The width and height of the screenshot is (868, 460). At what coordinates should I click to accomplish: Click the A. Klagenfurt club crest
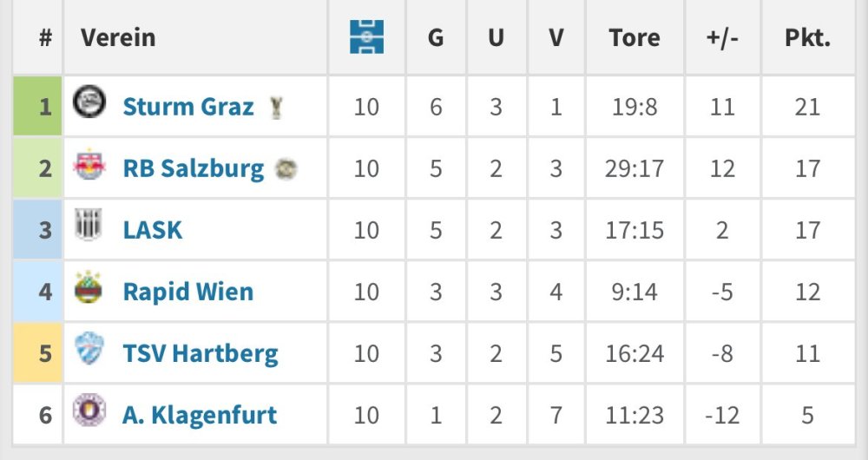(89, 411)
